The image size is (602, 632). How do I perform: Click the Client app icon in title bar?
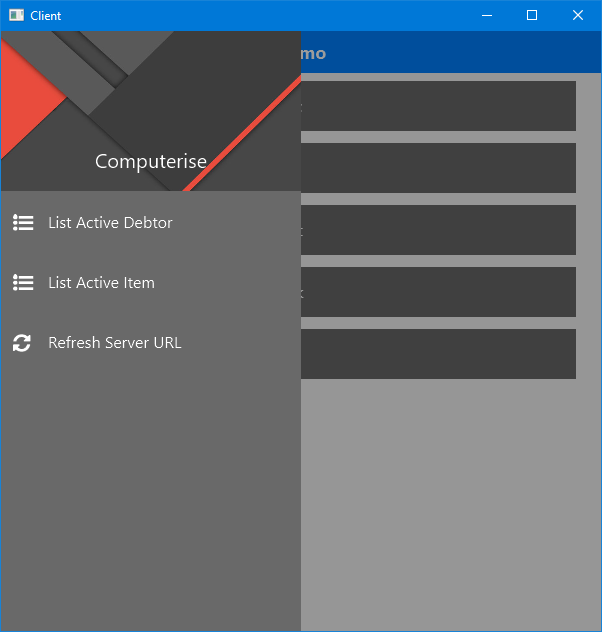[x=17, y=15]
